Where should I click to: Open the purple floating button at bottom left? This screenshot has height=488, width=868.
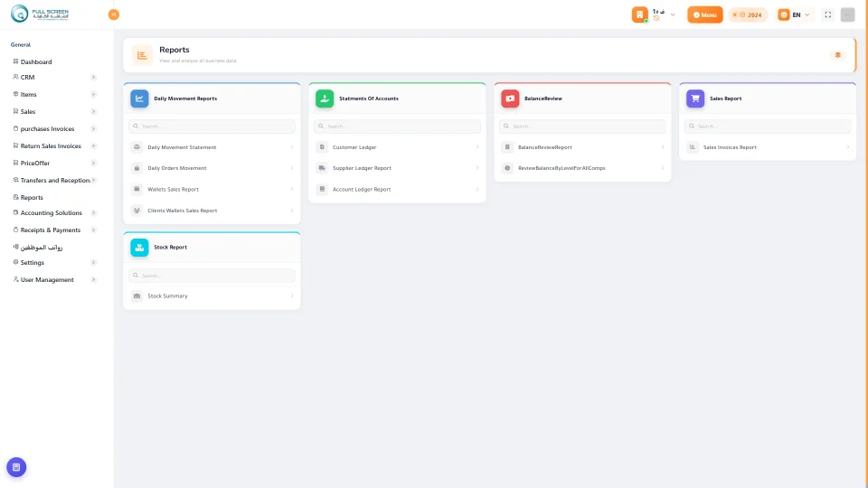(16, 467)
